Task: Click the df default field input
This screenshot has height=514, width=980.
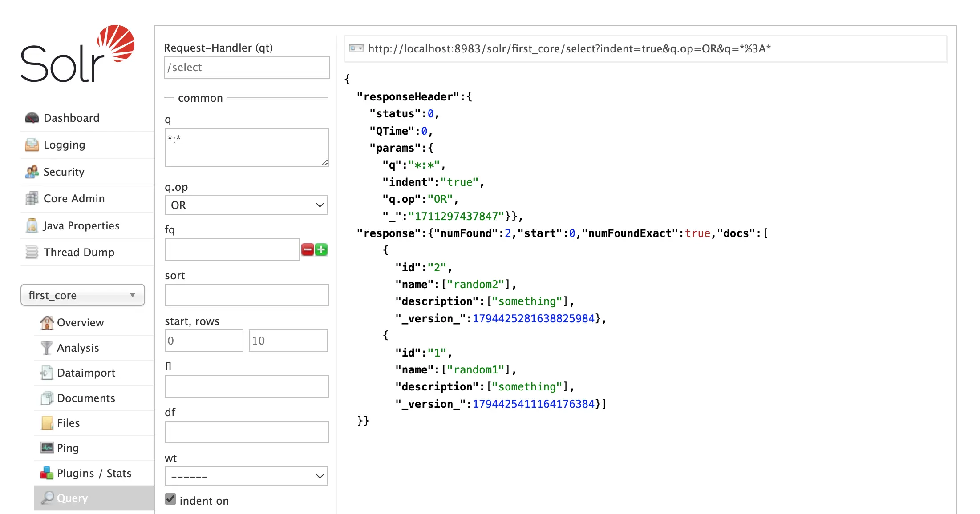Action: (247, 432)
